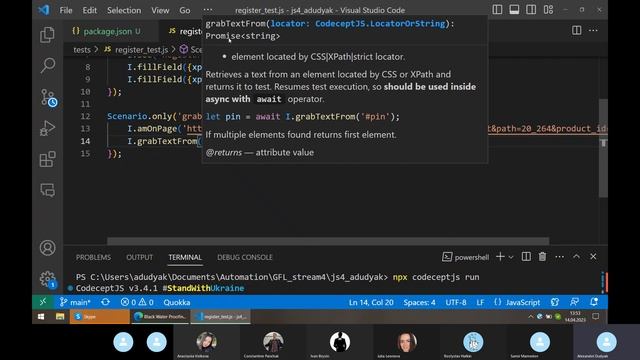
Task: Open terminal panel more actions menu
Action: [560, 257]
